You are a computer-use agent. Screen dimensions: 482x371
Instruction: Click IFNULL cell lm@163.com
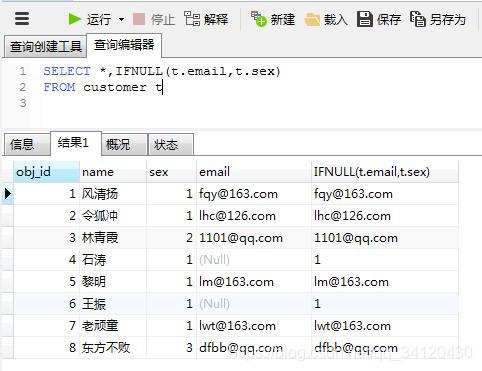point(385,282)
